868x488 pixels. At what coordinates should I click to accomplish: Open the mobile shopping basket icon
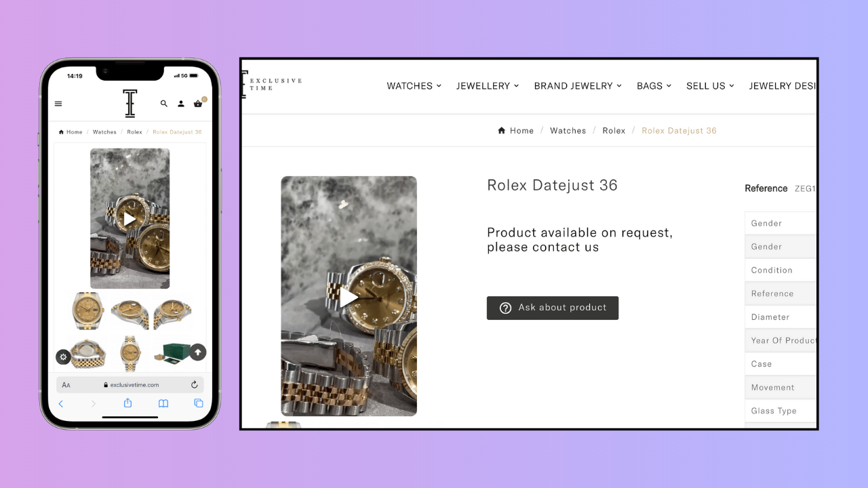198,104
